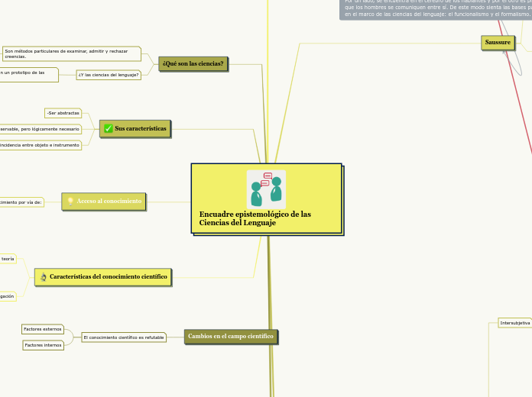Click the lightbulb icon on Acceso al conocimiento
Image resolution: width=532 pixels, height=397 pixels.
pos(70,202)
